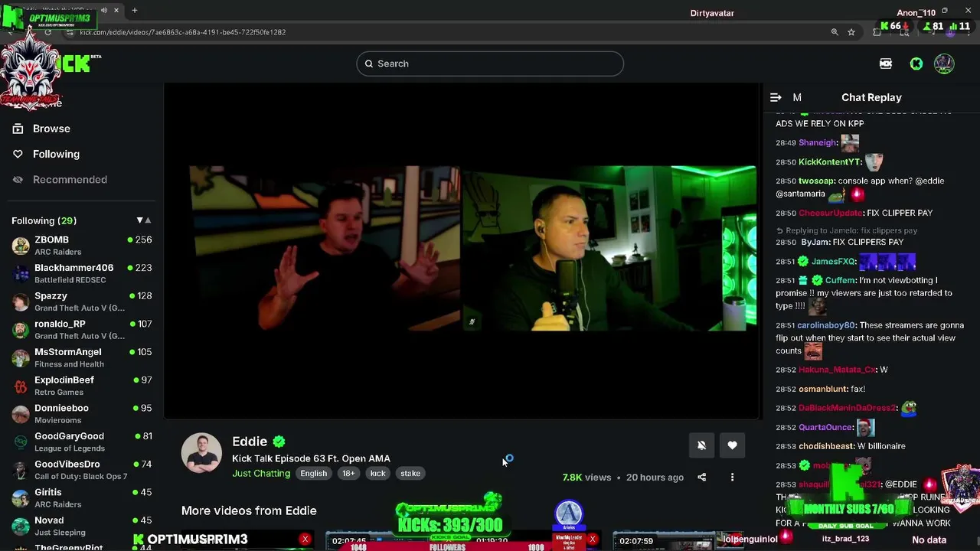The height and width of the screenshot is (551, 980).
Task: Select the kick tag
Action: coord(378,473)
